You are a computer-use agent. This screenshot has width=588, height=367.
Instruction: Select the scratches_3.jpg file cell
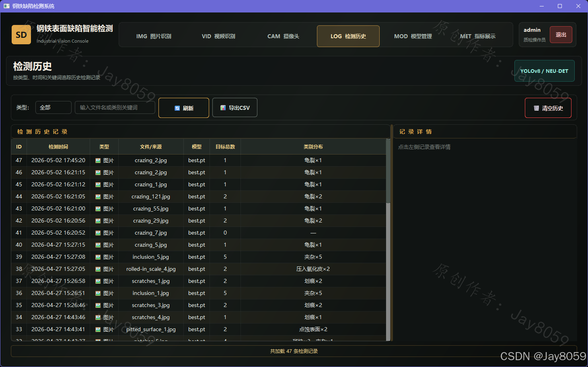click(x=151, y=305)
